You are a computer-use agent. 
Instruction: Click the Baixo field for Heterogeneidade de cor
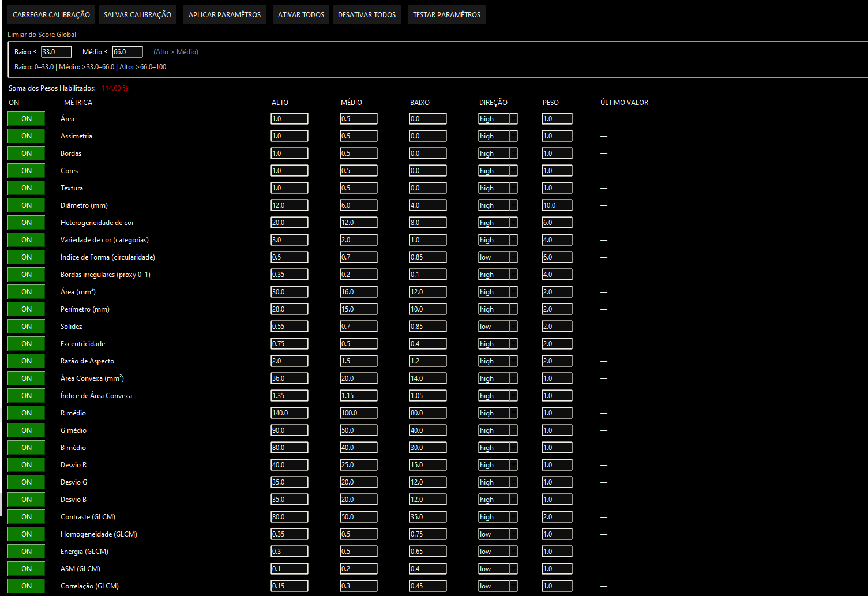[x=427, y=223]
